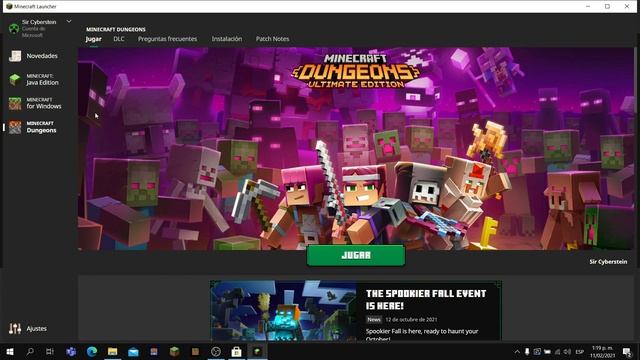This screenshot has width=640, height=360.
Task: Open Microsoft Teams from the taskbar
Action: point(71,351)
